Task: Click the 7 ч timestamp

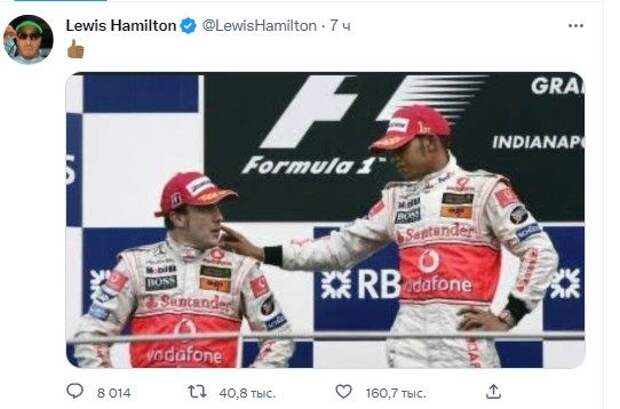Action: coord(340,26)
